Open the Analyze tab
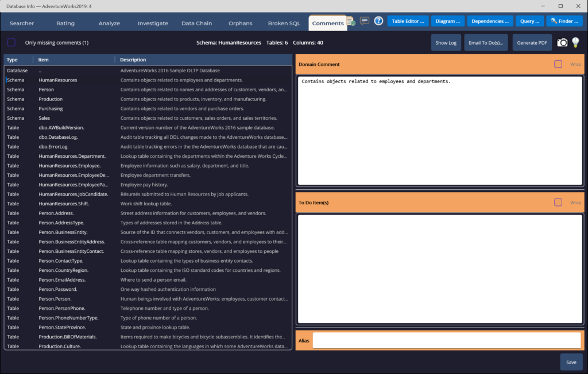This screenshot has height=374, width=588. [x=109, y=24]
